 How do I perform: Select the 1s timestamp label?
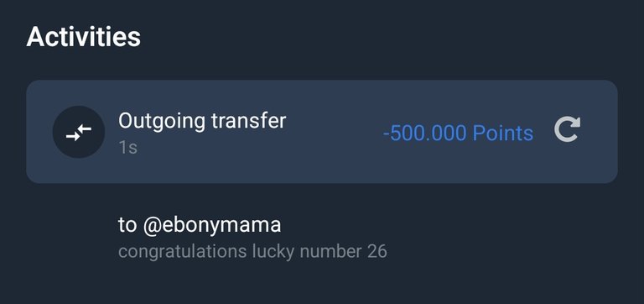point(127,148)
